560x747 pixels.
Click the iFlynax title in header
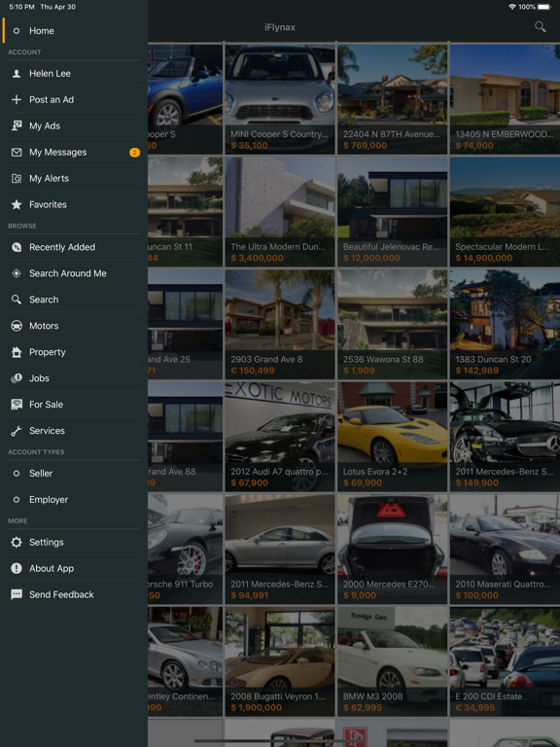coord(280,27)
